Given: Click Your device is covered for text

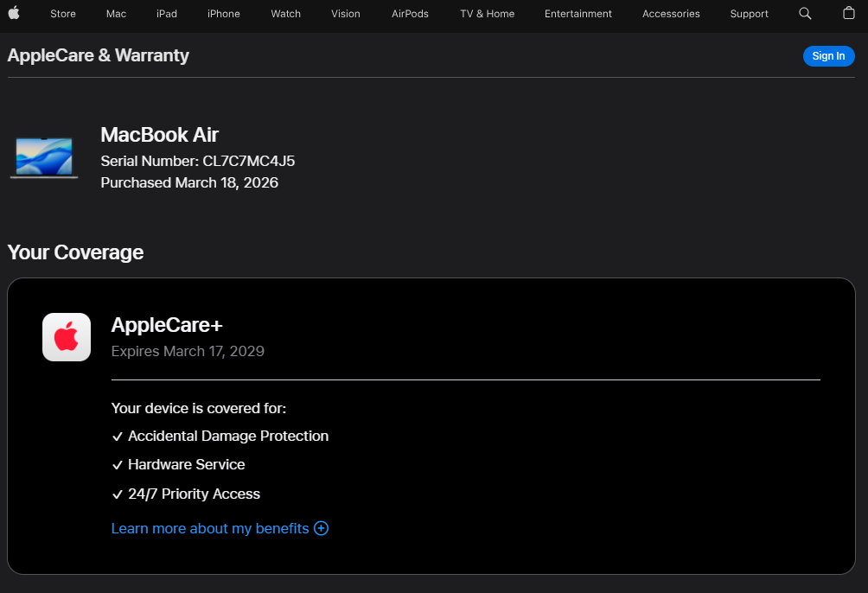Looking at the screenshot, I should (199, 409).
